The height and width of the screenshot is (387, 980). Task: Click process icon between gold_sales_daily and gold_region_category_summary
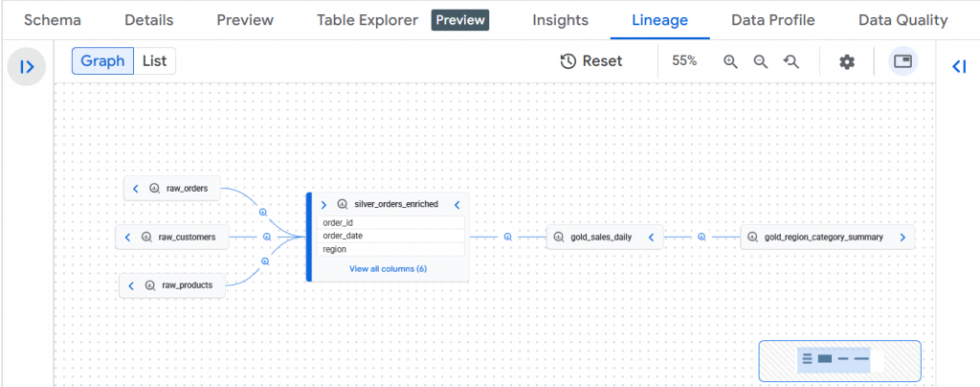[x=702, y=237]
